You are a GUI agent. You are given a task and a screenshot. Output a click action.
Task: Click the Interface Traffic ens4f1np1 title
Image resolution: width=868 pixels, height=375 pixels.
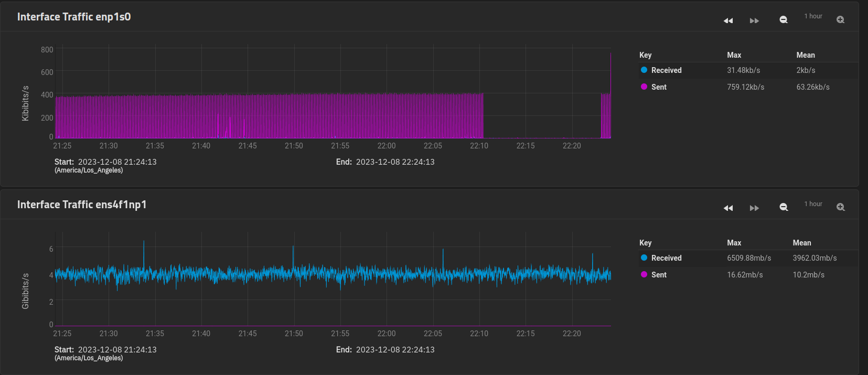coord(82,205)
